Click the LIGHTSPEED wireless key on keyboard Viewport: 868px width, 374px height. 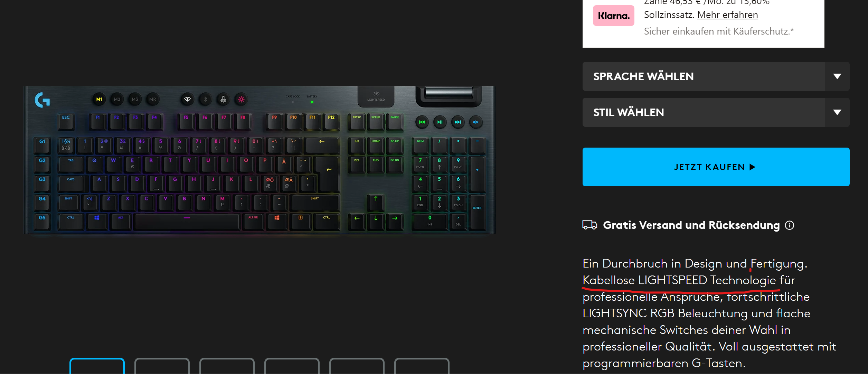pyautogui.click(x=188, y=100)
